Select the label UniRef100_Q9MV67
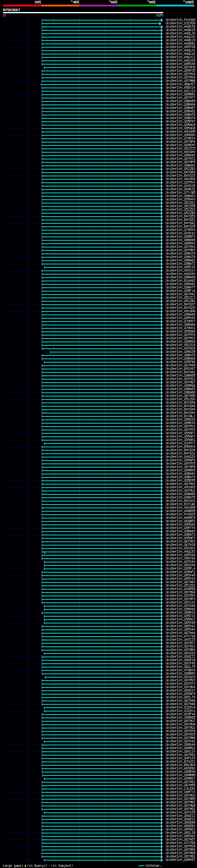The image size is (197, 868). point(180,860)
